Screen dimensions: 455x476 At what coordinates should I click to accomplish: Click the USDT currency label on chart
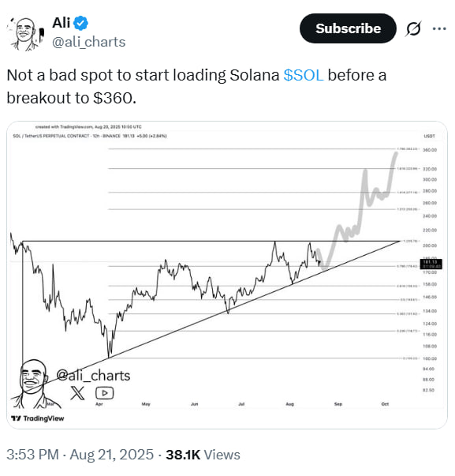point(430,136)
